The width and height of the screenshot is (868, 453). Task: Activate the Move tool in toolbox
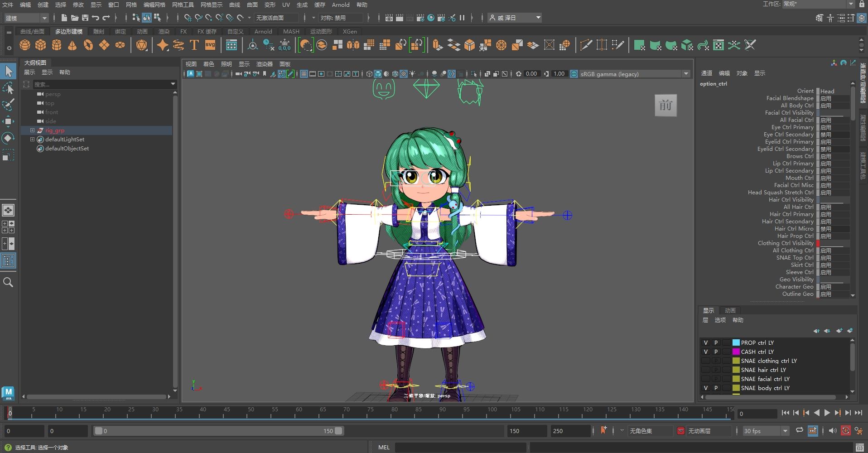8,121
